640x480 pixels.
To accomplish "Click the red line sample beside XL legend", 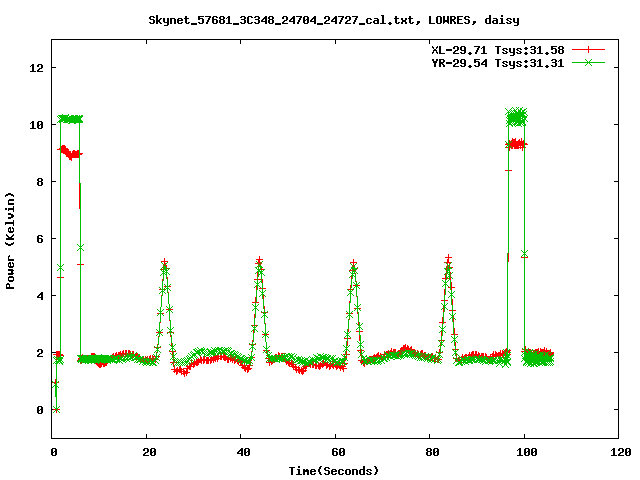I will click(588, 50).
